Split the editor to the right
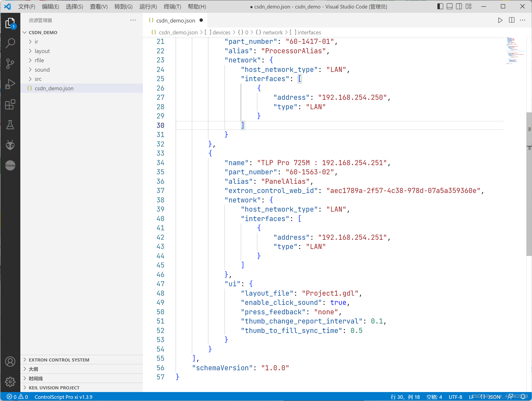The image size is (532, 401). (511, 20)
